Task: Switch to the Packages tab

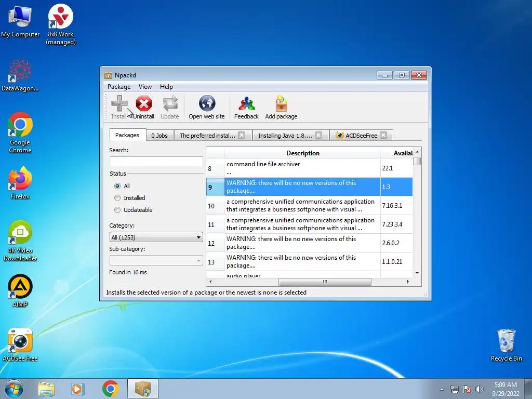Action: 127,135
